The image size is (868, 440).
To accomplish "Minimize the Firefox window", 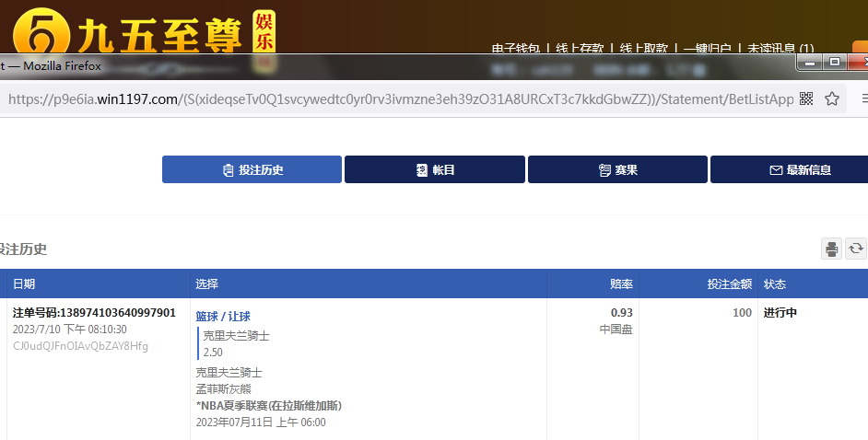I will point(810,63).
